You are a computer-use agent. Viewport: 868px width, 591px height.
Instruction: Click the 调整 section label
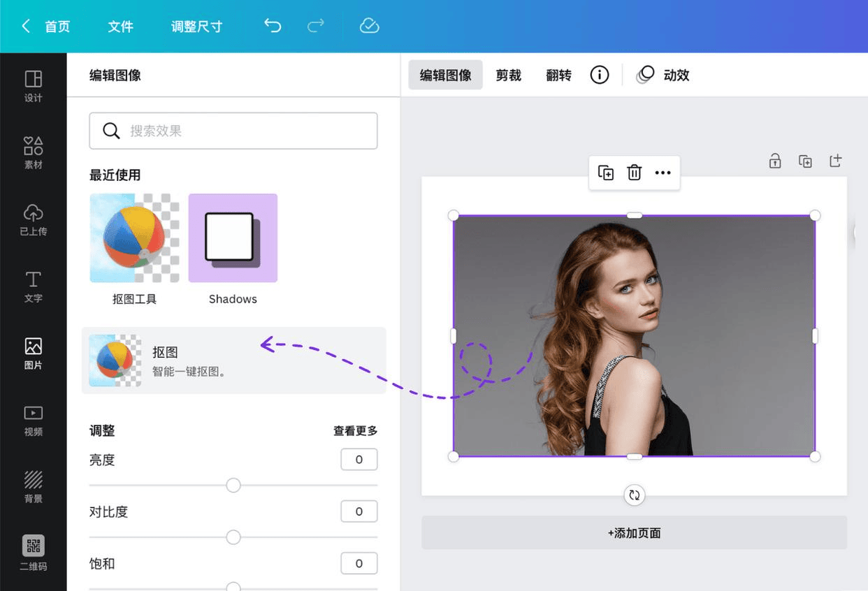pyautogui.click(x=102, y=431)
